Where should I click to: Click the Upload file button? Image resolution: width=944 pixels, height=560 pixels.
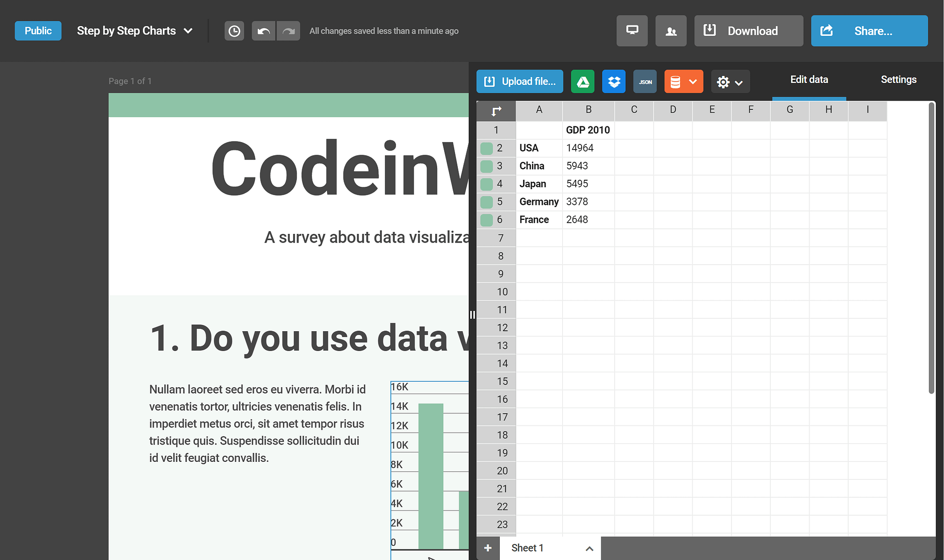[x=520, y=82]
